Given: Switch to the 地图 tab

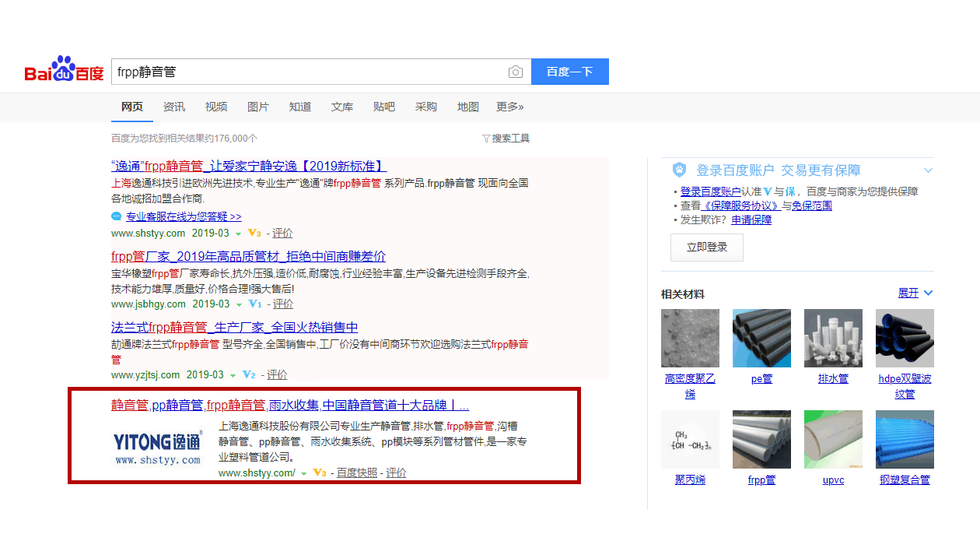Looking at the screenshot, I should click(468, 107).
